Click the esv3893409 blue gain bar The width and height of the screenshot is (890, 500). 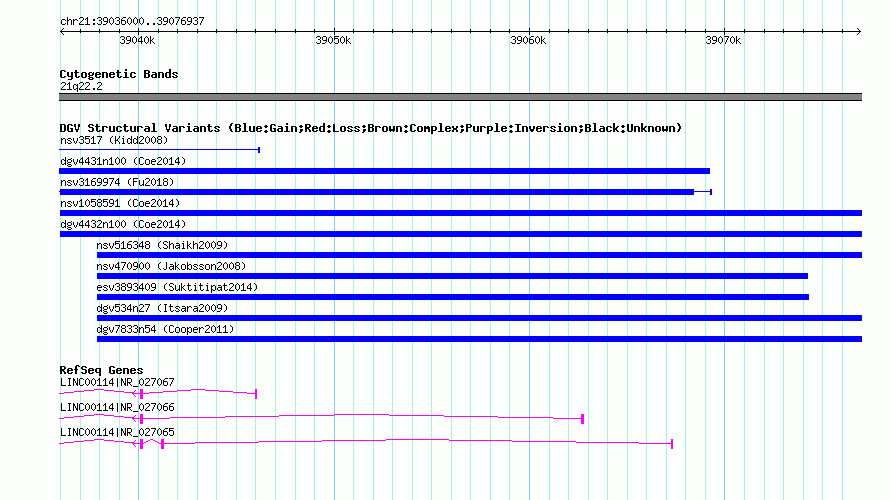pyautogui.click(x=453, y=297)
